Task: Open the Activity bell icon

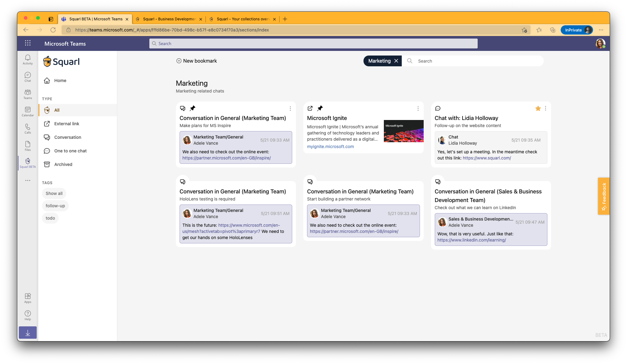Action: click(x=28, y=59)
